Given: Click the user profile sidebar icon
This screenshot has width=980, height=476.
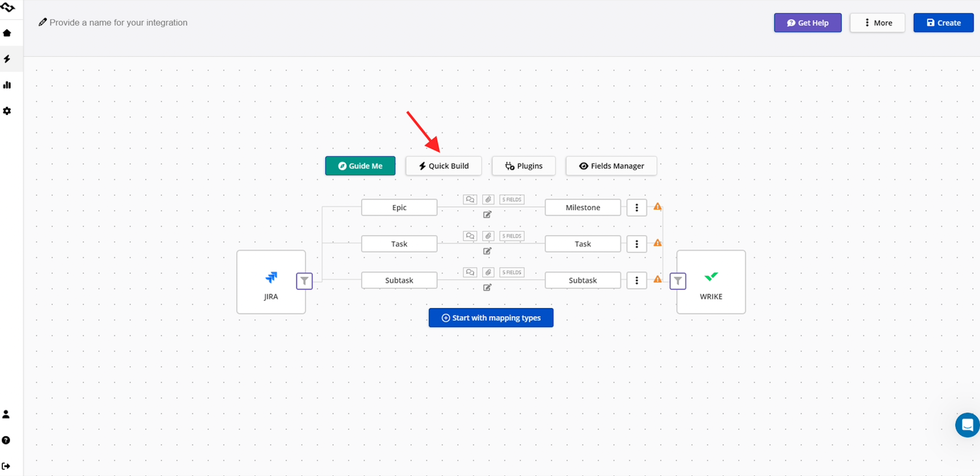Looking at the screenshot, I should [x=6, y=414].
